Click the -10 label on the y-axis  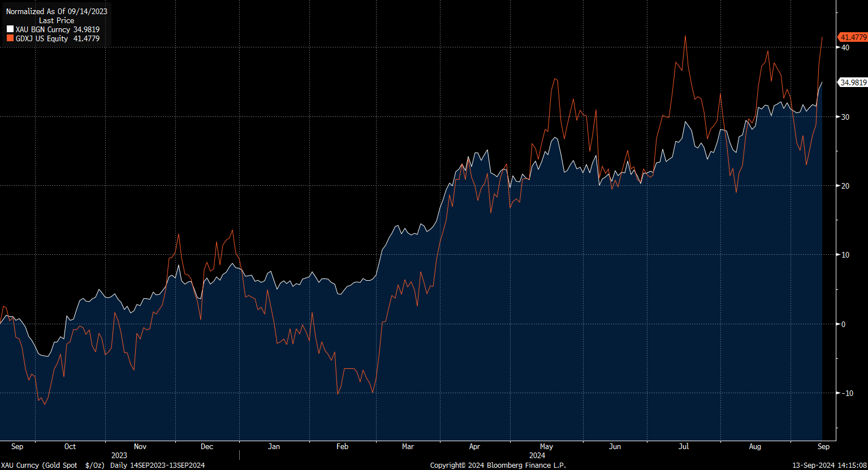pyautogui.click(x=845, y=393)
